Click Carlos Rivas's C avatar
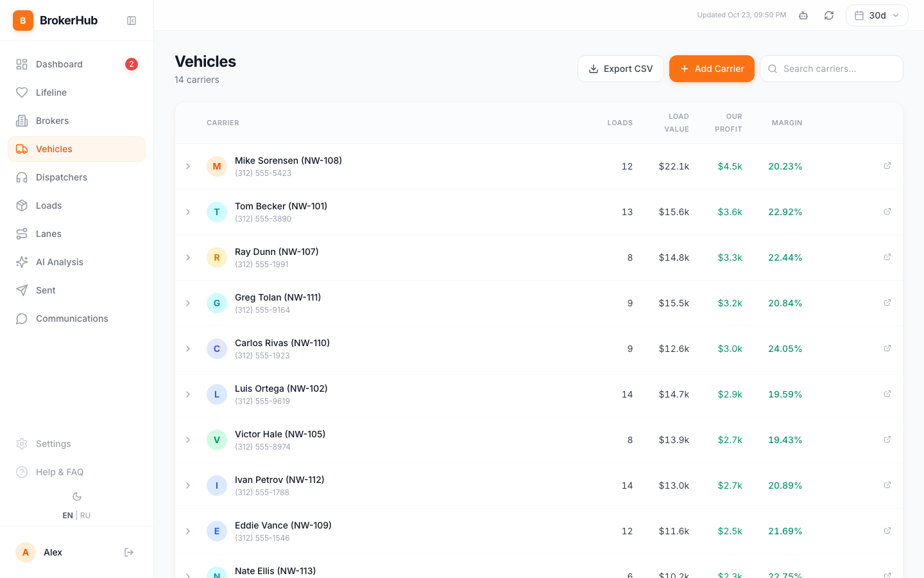Image resolution: width=924 pixels, height=578 pixels. (x=217, y=349)
